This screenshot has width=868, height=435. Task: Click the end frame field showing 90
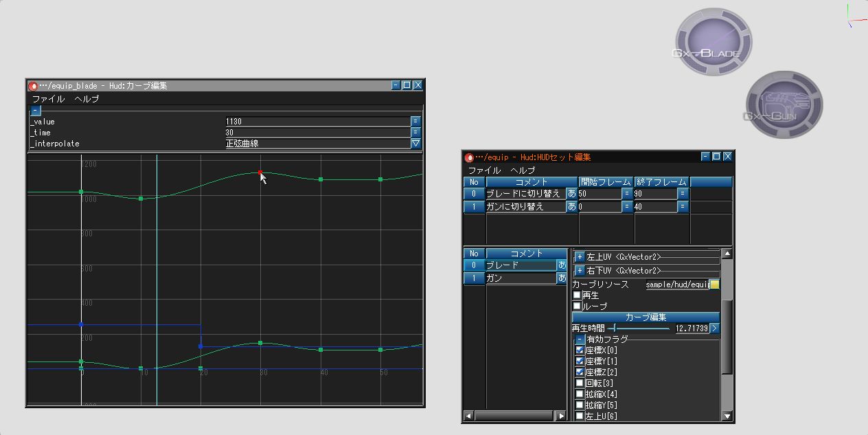(655, 194)
